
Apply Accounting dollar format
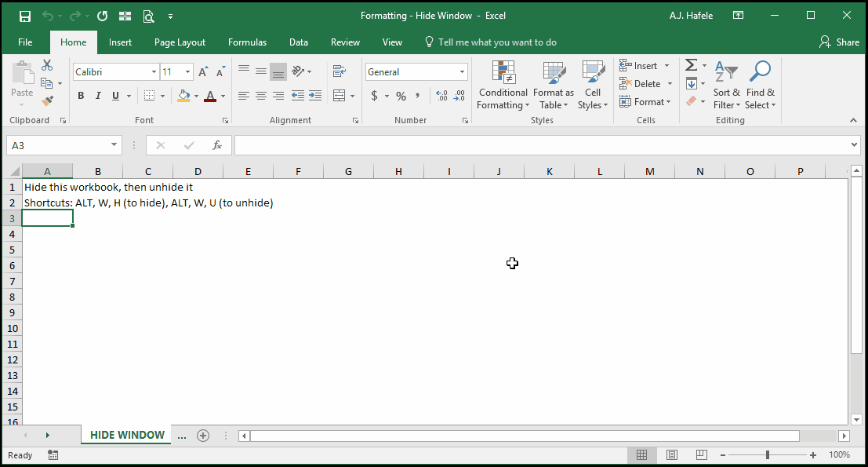click(374, 96)
